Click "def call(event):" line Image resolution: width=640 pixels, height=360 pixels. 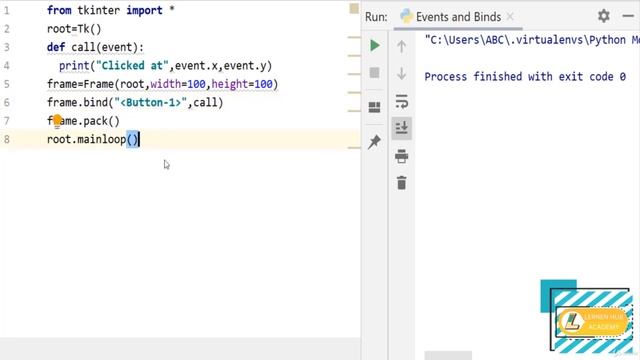95,47
